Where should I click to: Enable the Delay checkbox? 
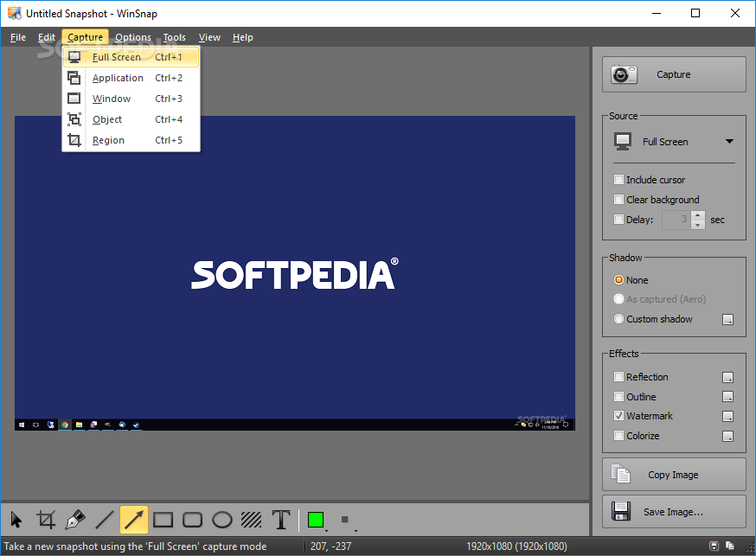(618, 220)
